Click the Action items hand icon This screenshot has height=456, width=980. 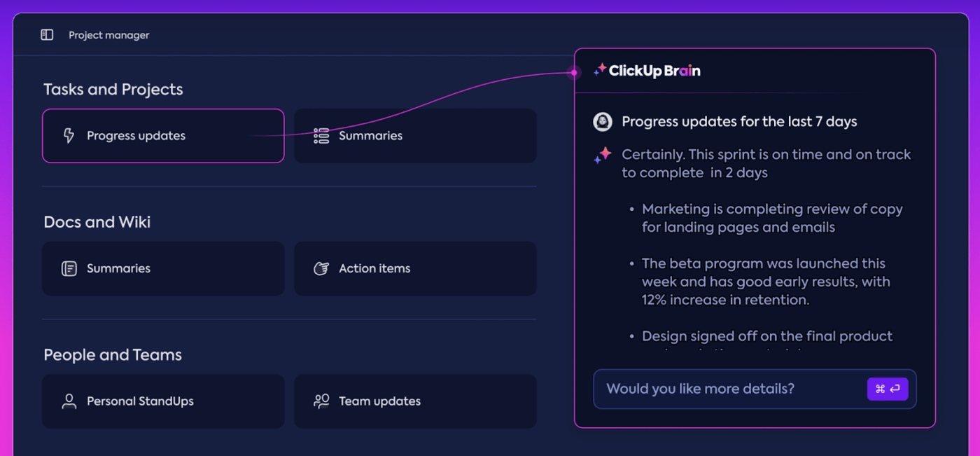click(321, 268)
